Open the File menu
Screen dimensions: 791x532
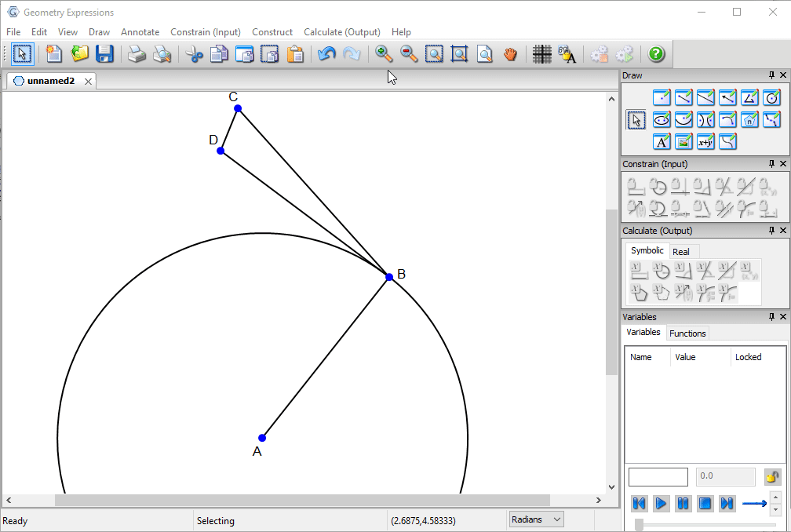(13, 31)
